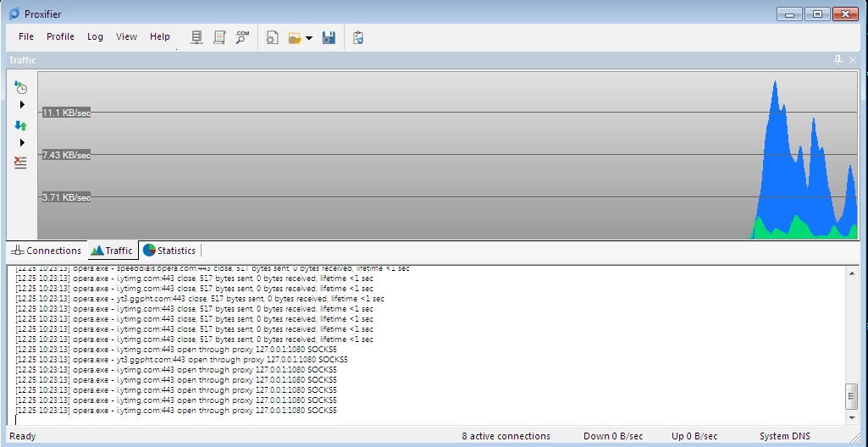This screenshot has height=447, width=868.
Task: Click the up/down traffic arrows icon
Action: [20, 125]
